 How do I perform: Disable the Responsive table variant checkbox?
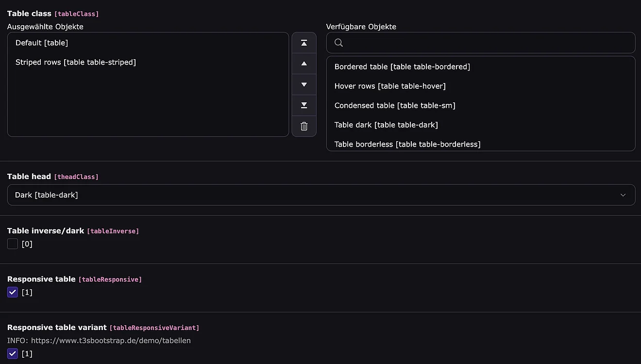pyautogui.click(x=13, y=354)
